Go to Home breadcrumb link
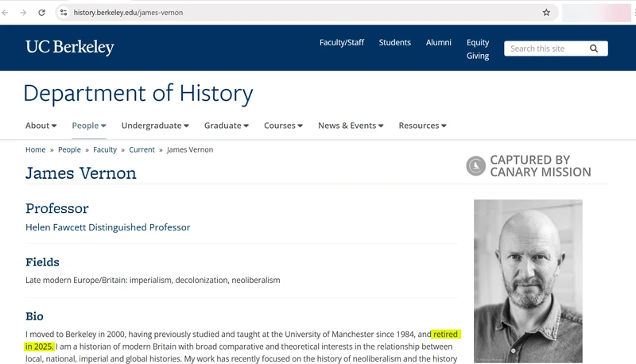 click(x=35, y=149)
